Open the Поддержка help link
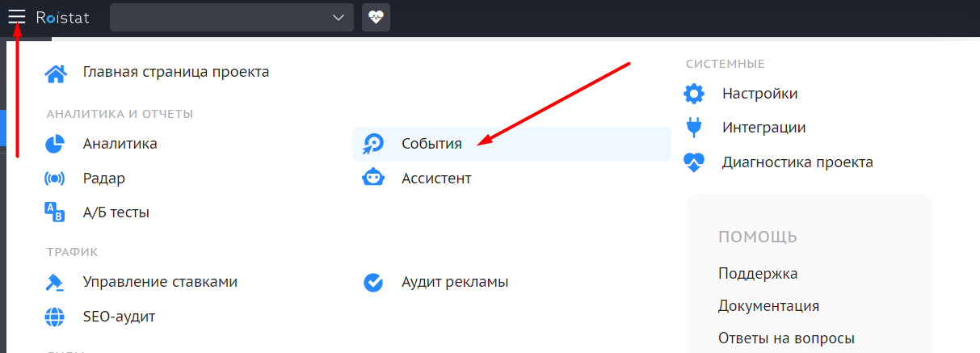This screenshot has height=353, width=980. [758, 274]
